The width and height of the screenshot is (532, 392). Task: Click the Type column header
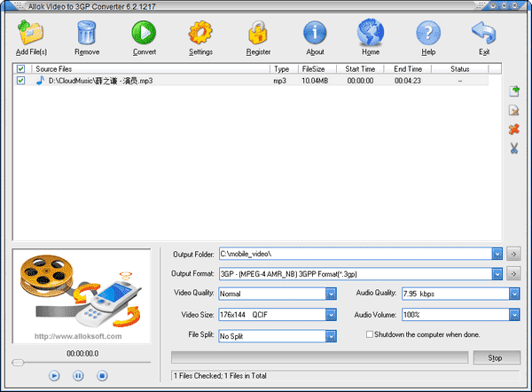click(284, 69)
